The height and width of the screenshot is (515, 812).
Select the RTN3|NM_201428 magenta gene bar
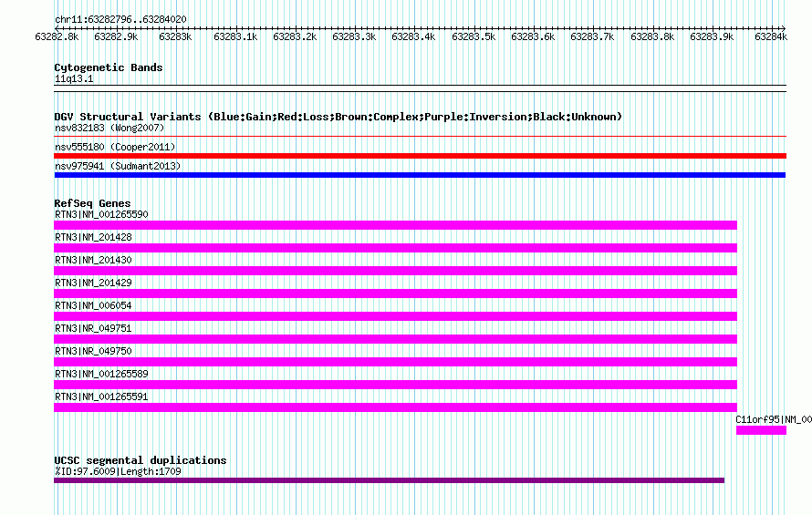coord(395,248)
